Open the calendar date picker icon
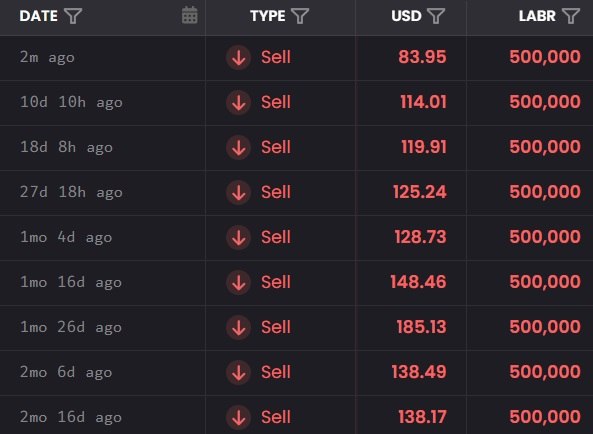The width and height of the screenshot is (593, 434). (189, 15)
